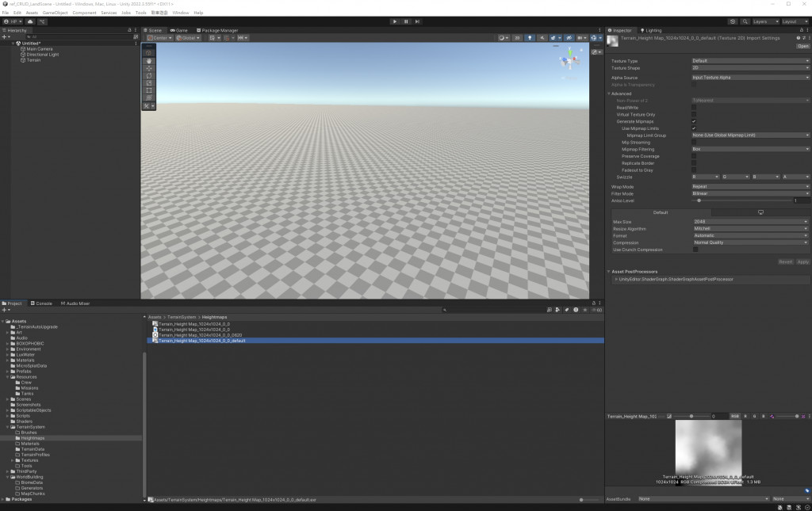Click Save Search star in Project panel
Viewport: 812px width, 511px height.
coord(584,310)
